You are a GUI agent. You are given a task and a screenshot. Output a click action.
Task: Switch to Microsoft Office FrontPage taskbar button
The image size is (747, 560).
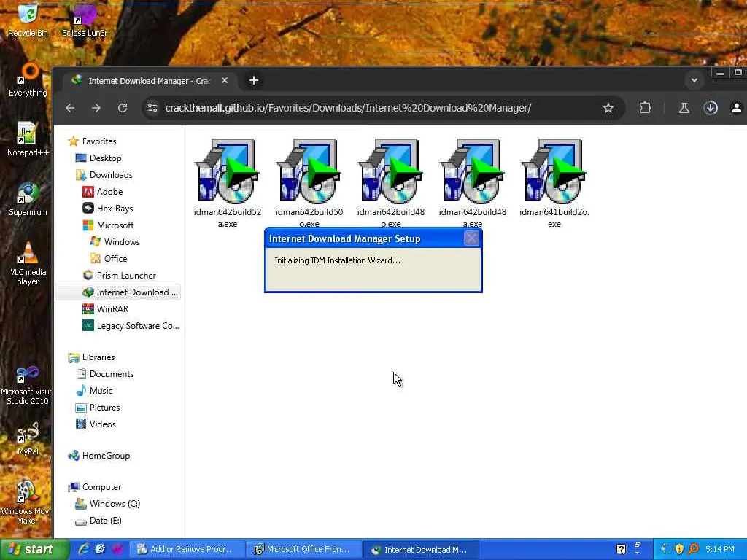pos(303,550)
